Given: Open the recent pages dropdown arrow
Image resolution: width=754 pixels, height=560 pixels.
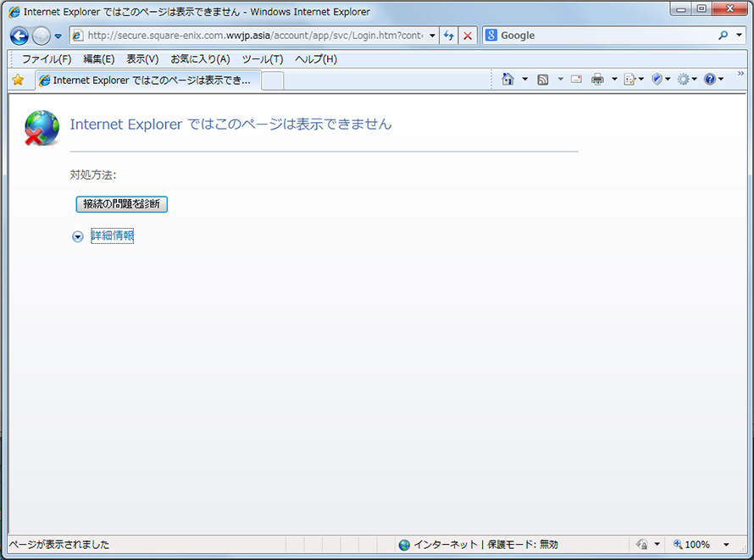Looking at the screenshot, I should [58, 36].
